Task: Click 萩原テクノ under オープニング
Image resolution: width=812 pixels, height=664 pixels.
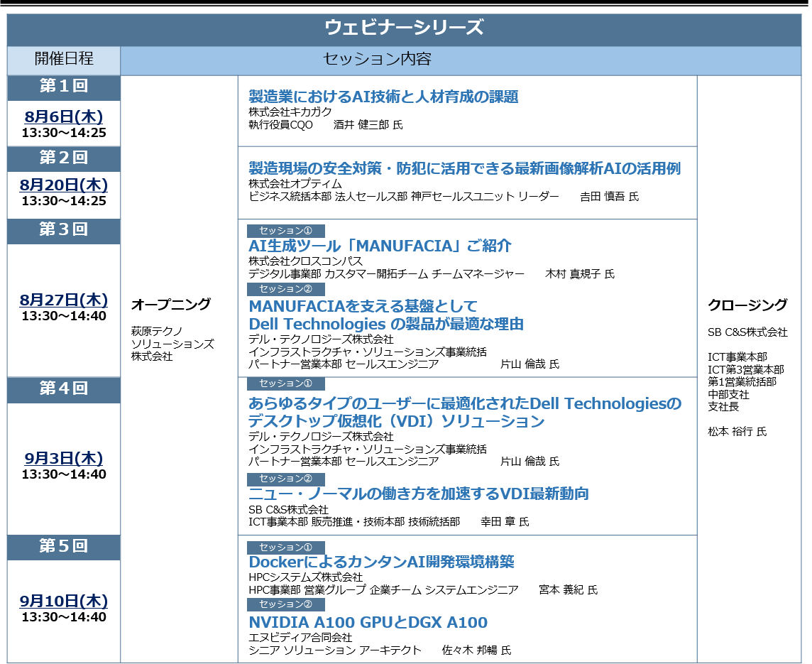Action: coord(156,332)
